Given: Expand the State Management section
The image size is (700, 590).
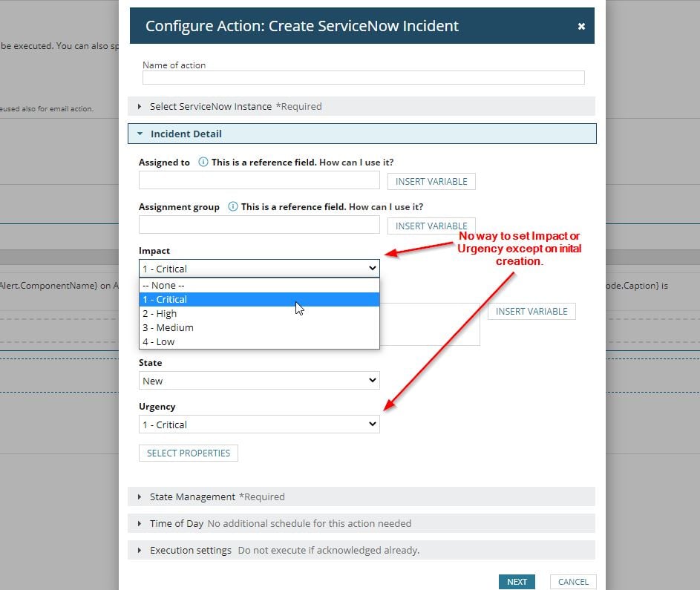Looking at the screenshot, I should point(362,496).
